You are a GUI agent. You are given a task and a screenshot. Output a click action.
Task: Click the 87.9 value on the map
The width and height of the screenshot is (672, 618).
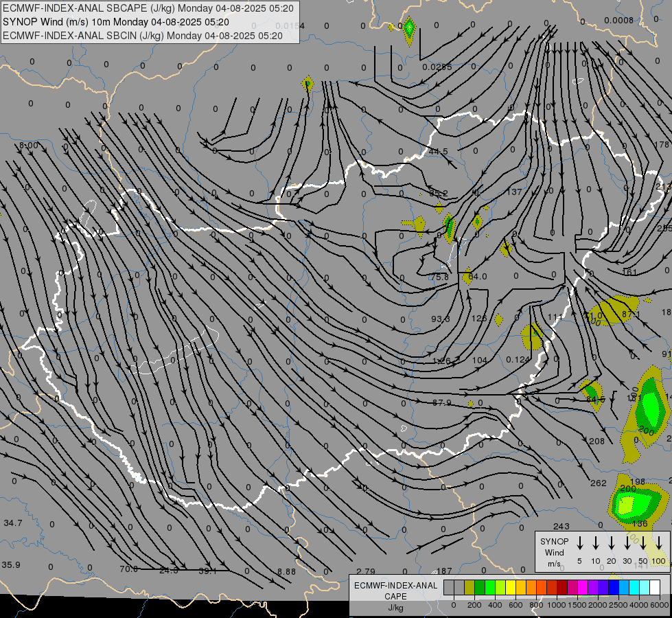pos(442,402)
